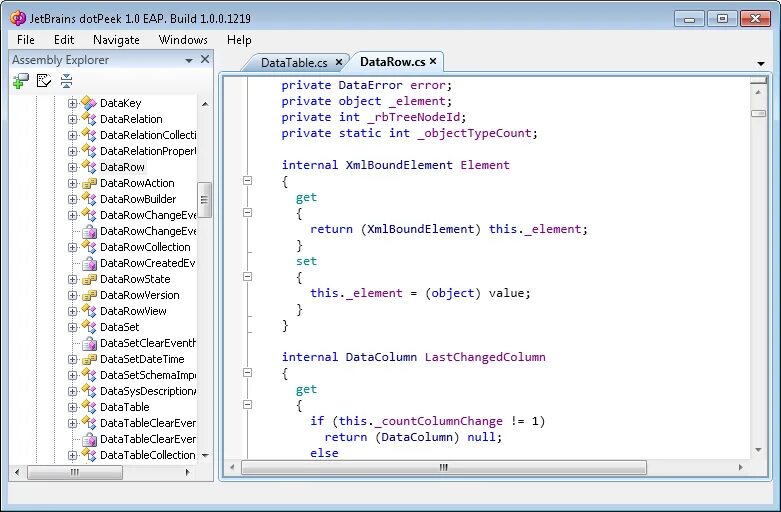Open the Edit menu
This screenshot has width=781, height=512.
pos(64,40)
